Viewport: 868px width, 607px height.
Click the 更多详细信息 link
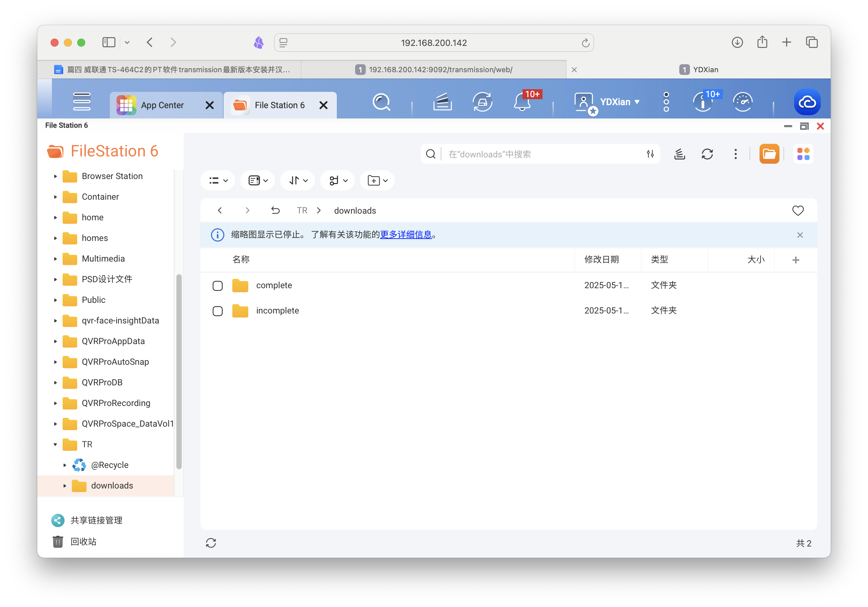(406, 234)
